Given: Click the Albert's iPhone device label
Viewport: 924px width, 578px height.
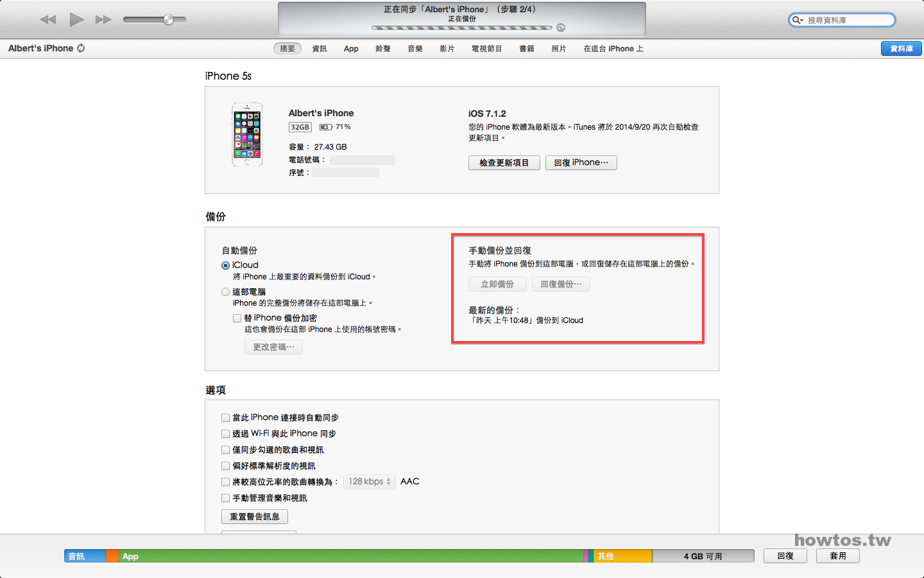Looking at the screenshot, I should (40, 48).
